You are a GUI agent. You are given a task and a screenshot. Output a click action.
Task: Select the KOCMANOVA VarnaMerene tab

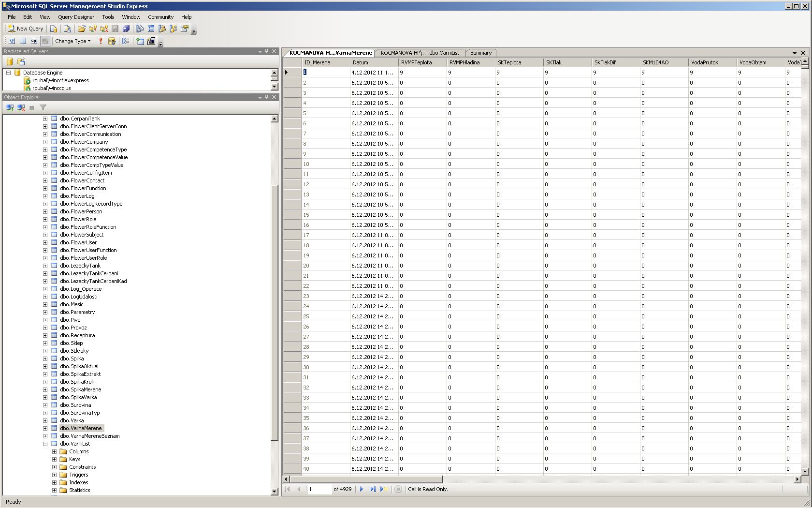[331, 53]
